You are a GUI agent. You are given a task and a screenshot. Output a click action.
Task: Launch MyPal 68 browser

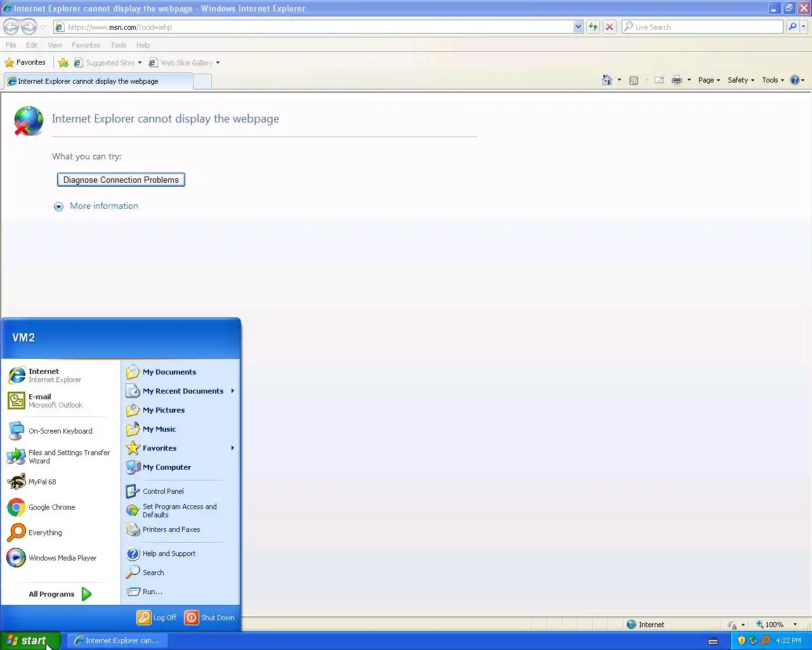pos(61,482)
